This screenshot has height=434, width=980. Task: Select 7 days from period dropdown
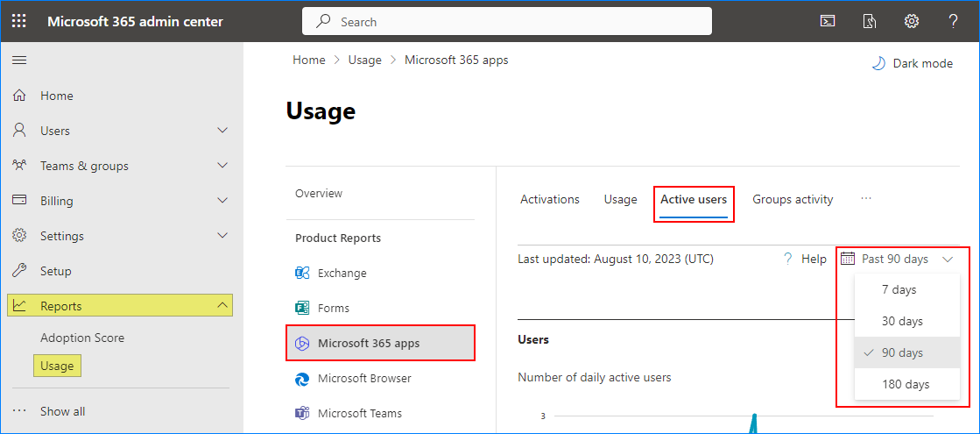pos(907,289)
